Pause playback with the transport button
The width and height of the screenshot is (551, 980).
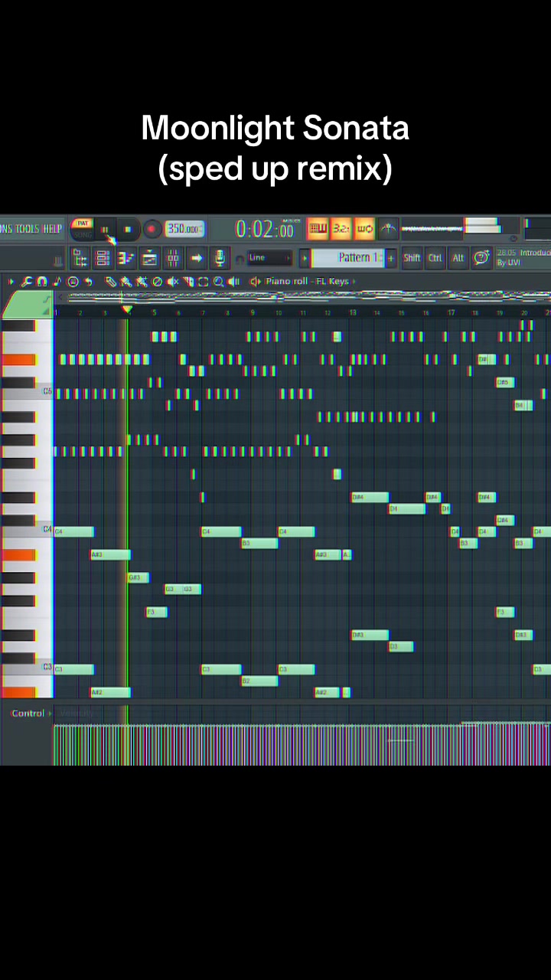pyautogui.click(x=105, y=229)
